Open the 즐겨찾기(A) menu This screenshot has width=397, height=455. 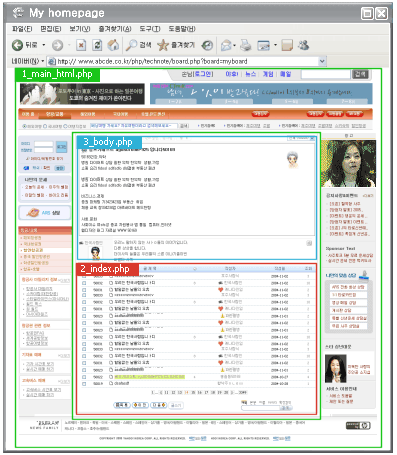click(115, 29)
